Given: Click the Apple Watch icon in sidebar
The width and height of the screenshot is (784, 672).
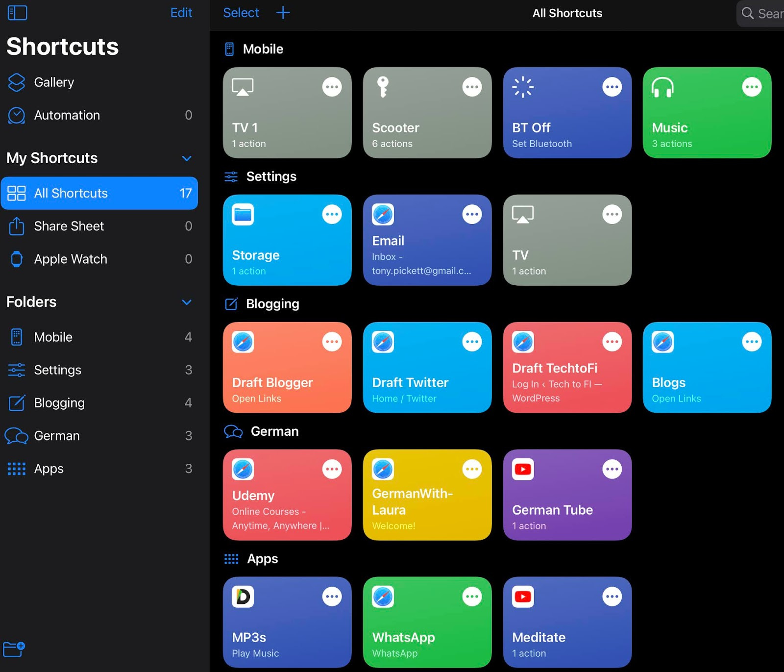Looking at the screenshot, I should coord(17,259).
